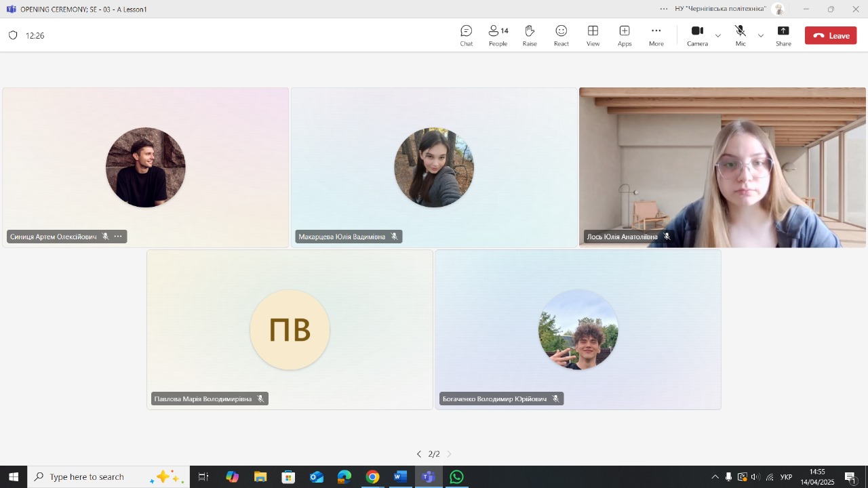The height and width of the screenshot is (488, 868).
Task: Open the title bar settings ellipsis
Action: [664, 9]
